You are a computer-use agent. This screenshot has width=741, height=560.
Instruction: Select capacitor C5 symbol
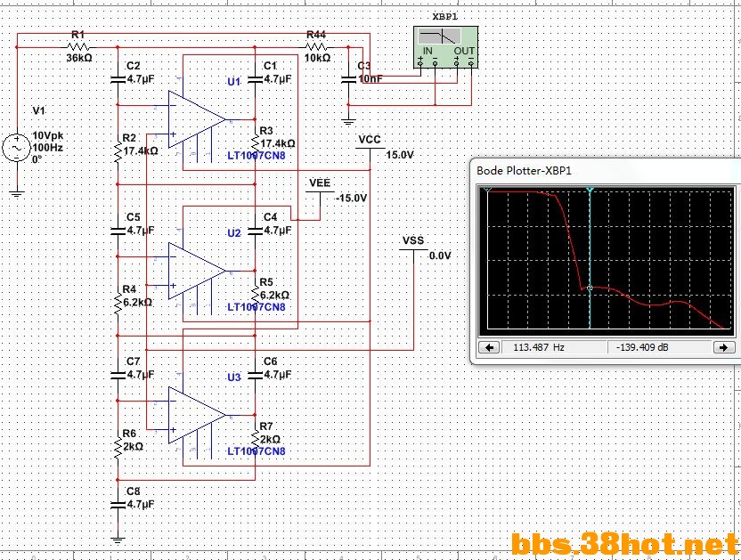coord(118,231)
